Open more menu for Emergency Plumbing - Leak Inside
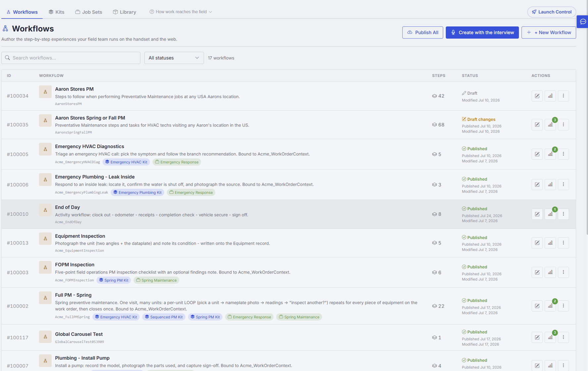This screenshot has width=588, height=371. (563, 185)
